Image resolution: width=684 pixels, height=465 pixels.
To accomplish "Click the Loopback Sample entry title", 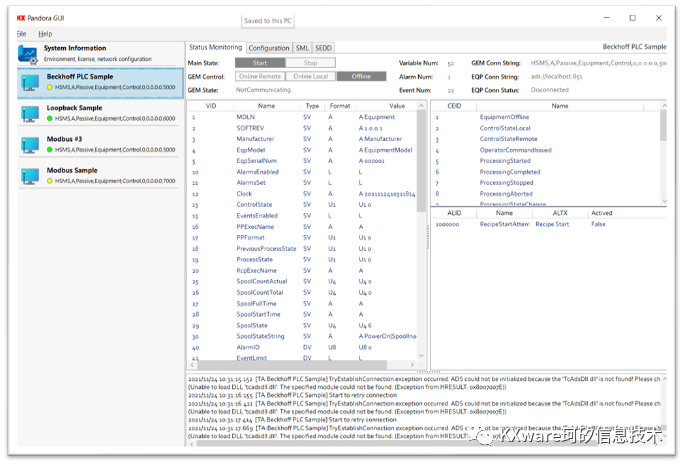I will click(x=74, y=108).
